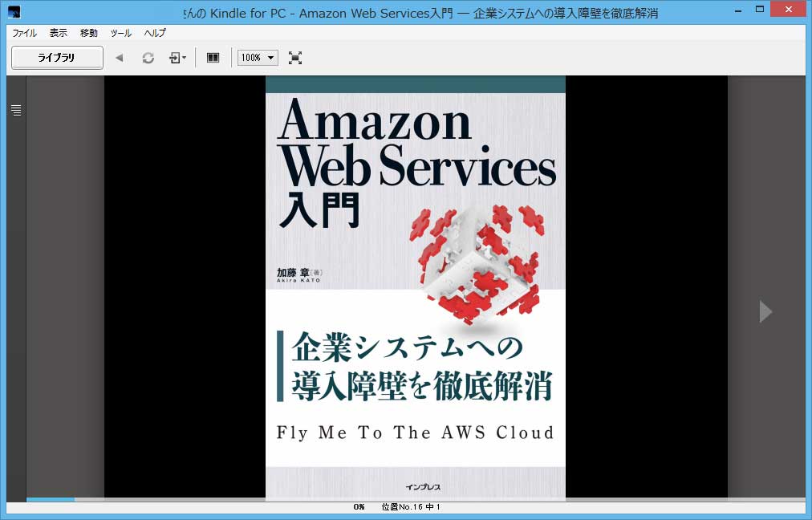Click the next page arrow on the right

[765, 311]
